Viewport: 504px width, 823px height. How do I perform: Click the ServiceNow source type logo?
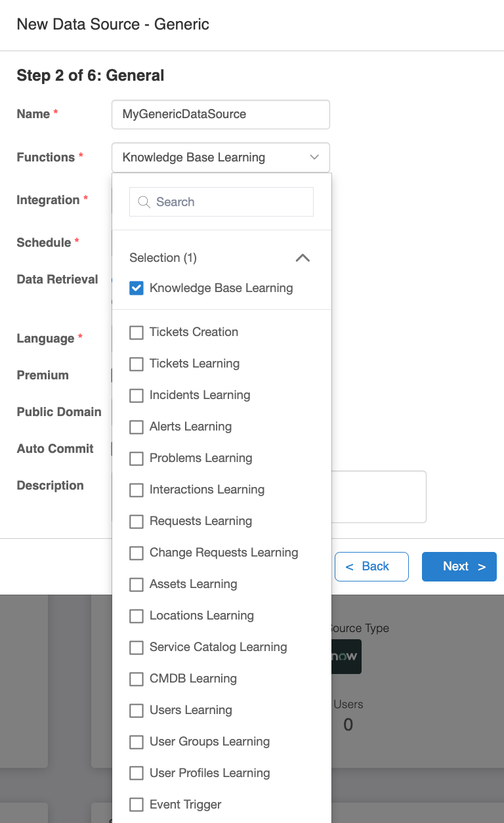pyautogui.click(x=346, y=656)
